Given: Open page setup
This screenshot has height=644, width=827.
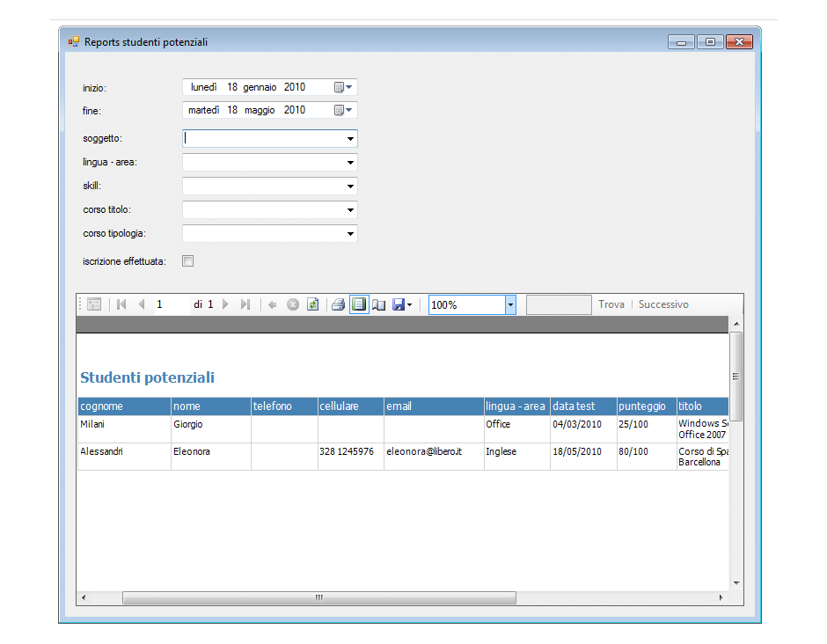Looking at the screenshot, I should pos(378,304).
